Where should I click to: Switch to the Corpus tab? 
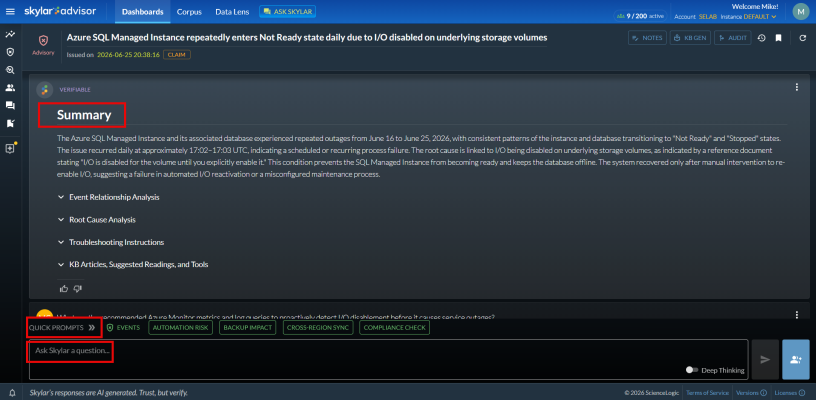tap(189, 12)
